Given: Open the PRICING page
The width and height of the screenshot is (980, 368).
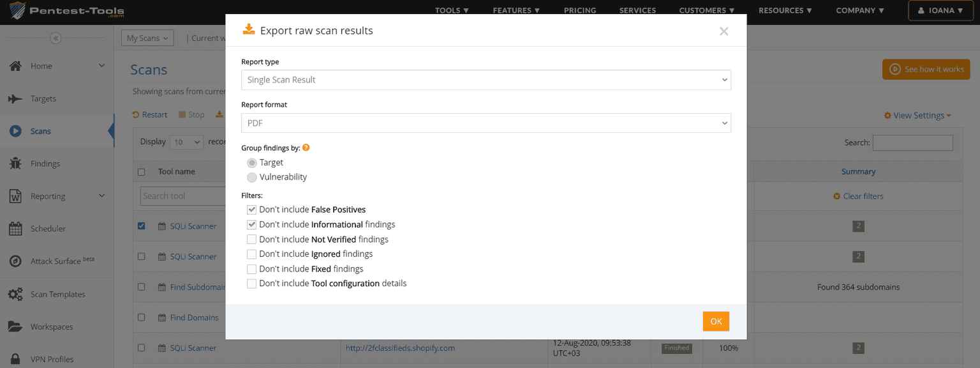Looking at the screenshot, I should [x=580, y=10].
